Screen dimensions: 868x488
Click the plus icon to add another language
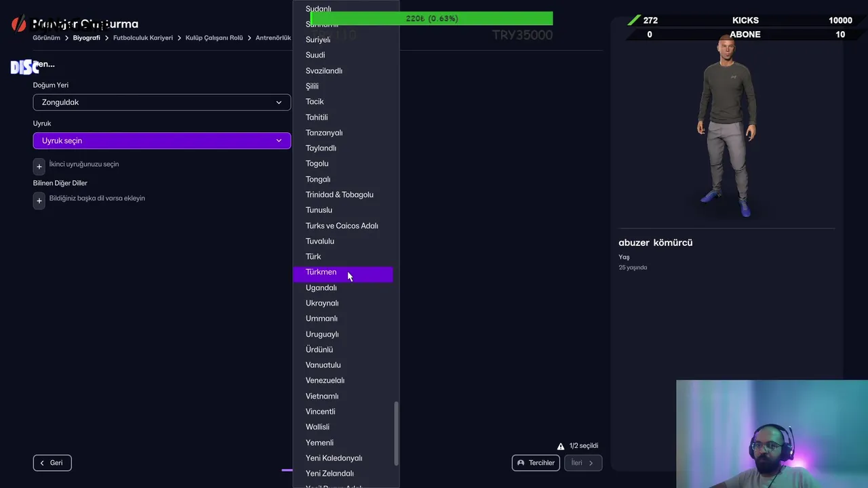39,201
